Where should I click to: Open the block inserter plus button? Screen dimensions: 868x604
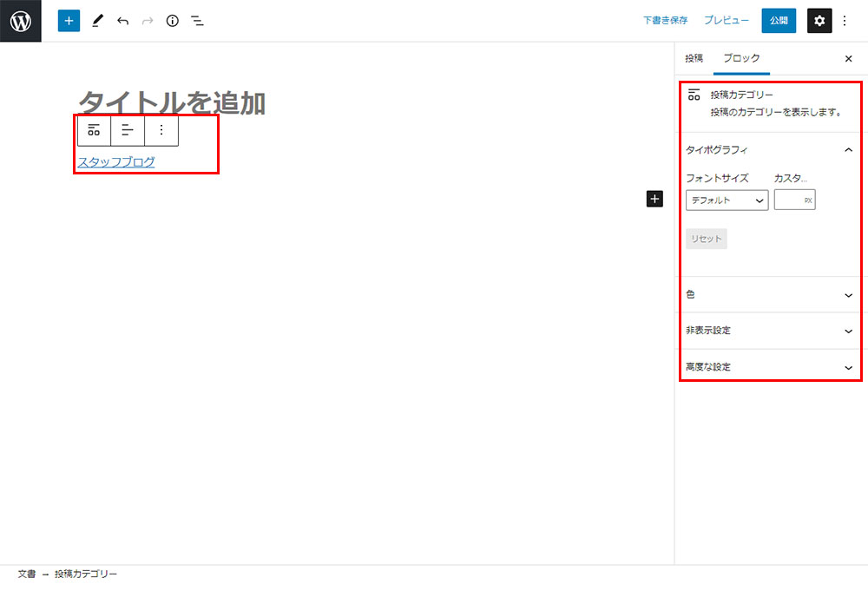pyautogui.click(x=69, y=21)
